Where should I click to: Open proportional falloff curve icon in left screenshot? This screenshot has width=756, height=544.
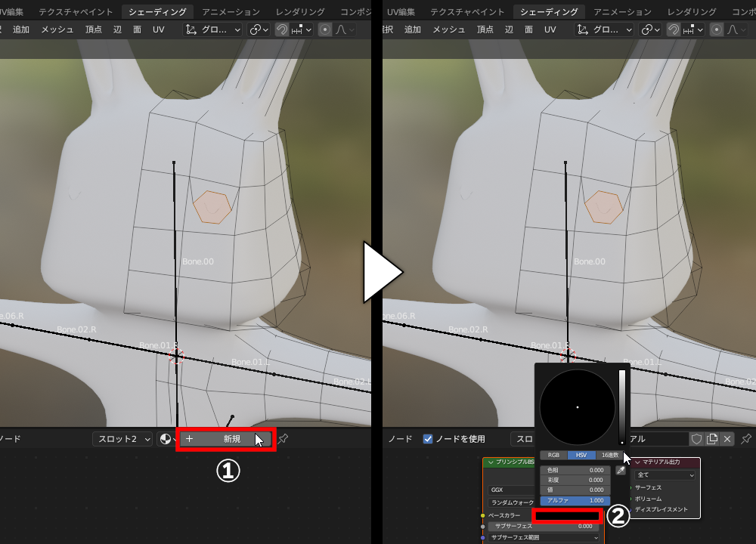(x=345, y=30)
